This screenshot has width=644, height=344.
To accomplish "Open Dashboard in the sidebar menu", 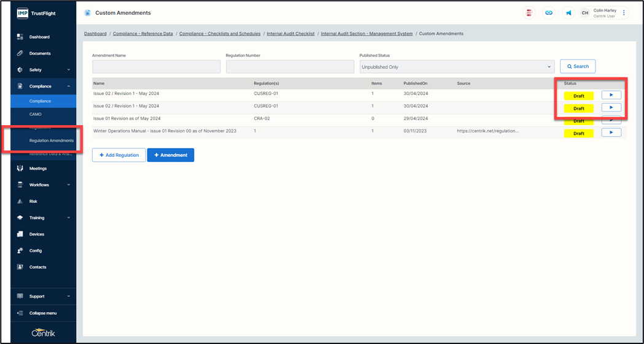I will 39,37.
